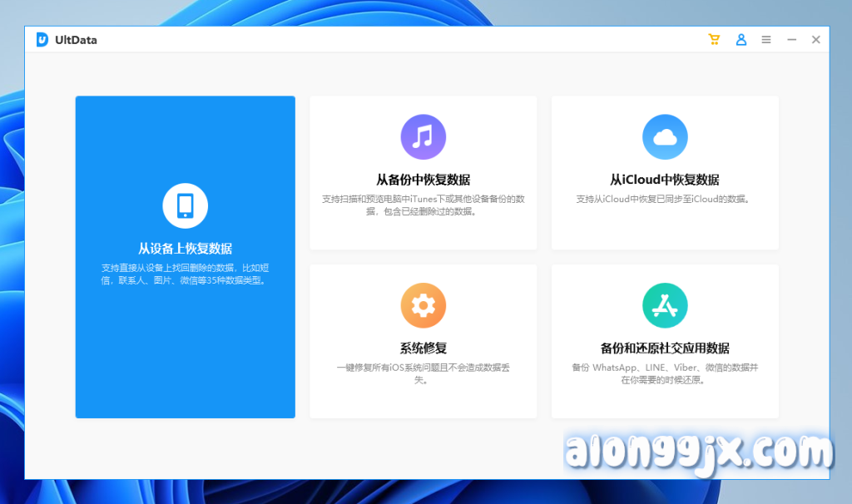
Task: Click the purple music note icon
Action: pos(423,137)
